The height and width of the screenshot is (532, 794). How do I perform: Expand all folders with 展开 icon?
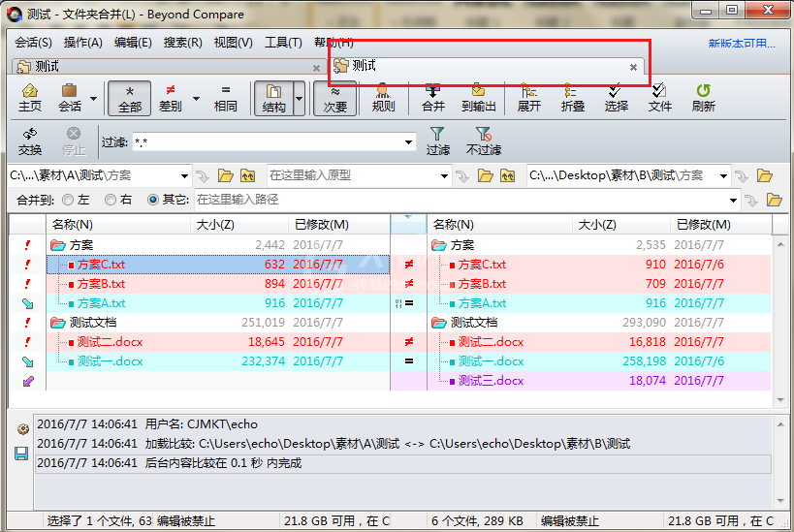(529, 98)
